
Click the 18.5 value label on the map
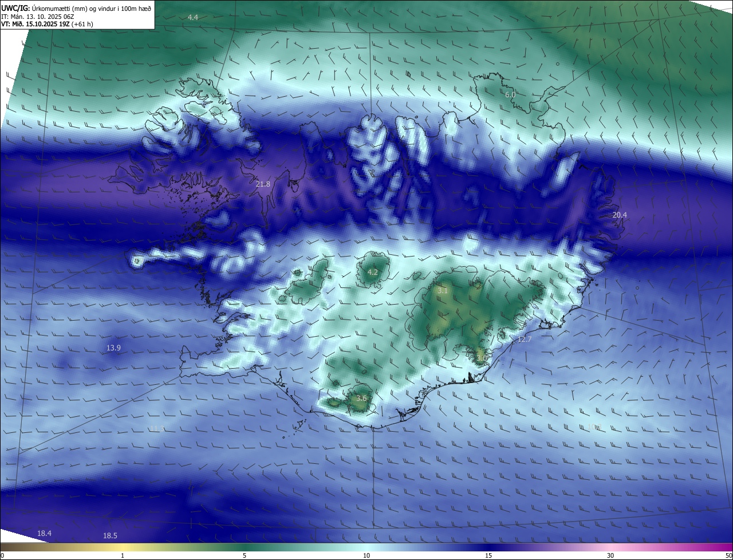(110, 535)
